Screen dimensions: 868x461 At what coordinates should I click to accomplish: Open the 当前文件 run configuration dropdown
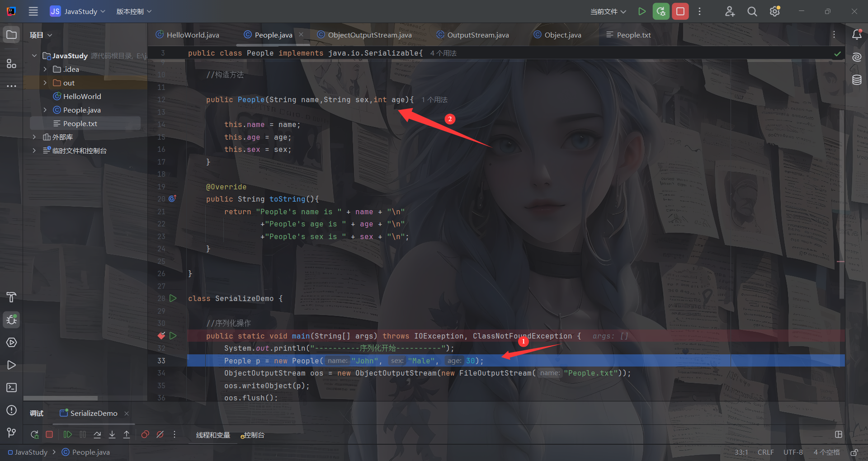pyautogui.click(x=608, y=11)
